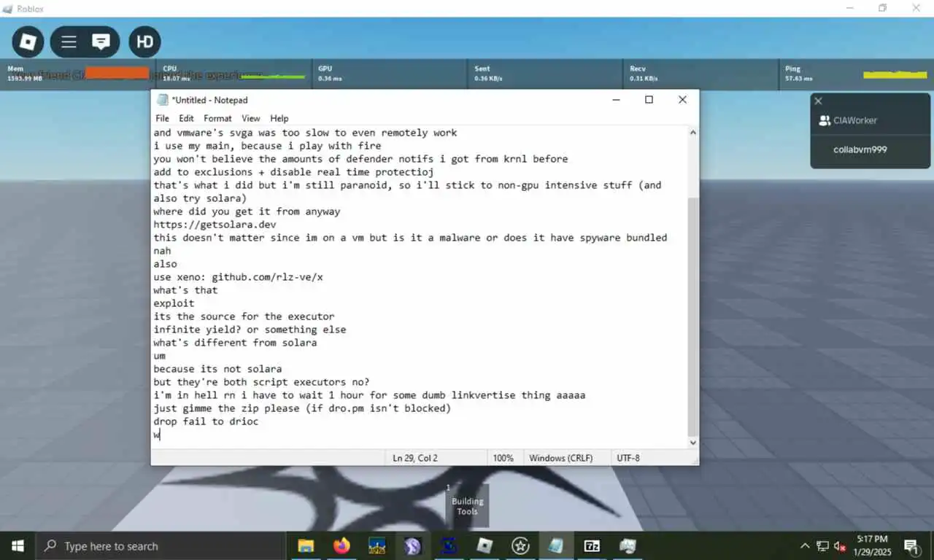Click the line 'what's different from solara'

(x=235, y=343)
